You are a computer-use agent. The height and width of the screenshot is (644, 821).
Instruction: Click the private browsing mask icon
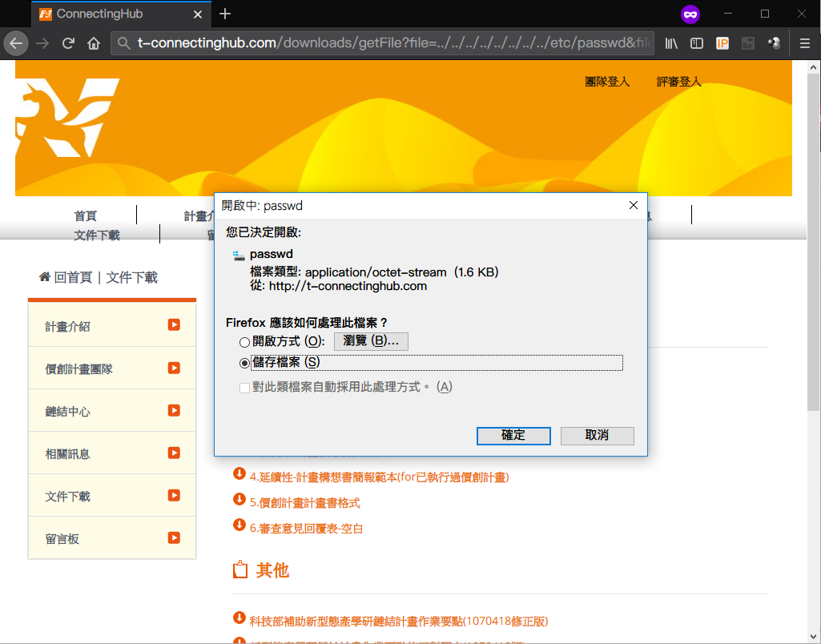[x=690, y=14]
